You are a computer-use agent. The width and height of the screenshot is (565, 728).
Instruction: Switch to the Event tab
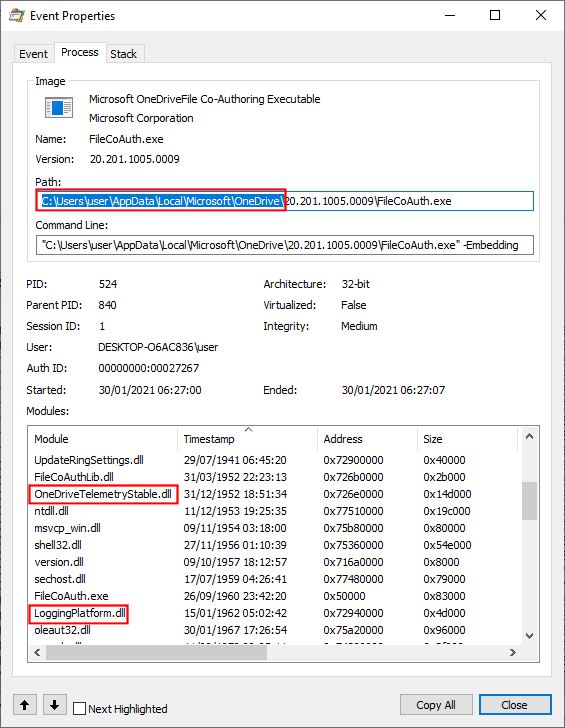tap(33, 54)
